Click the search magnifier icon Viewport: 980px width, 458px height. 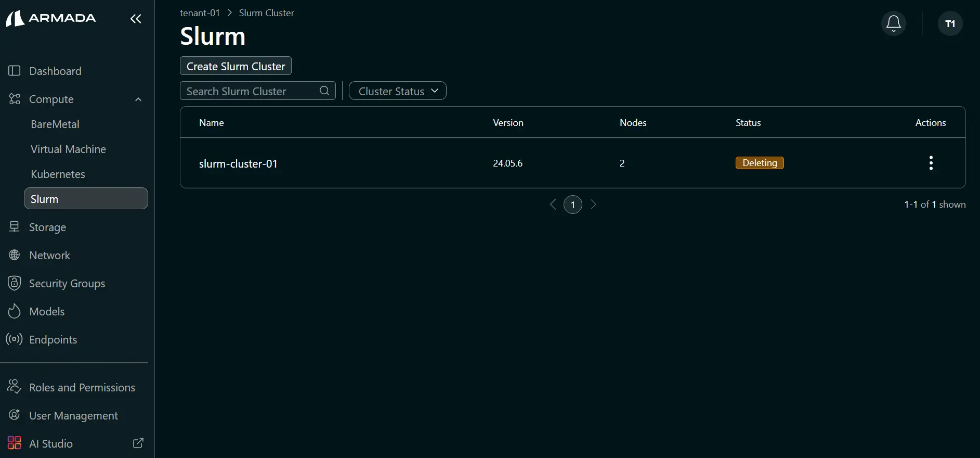[x=324, y=91]
